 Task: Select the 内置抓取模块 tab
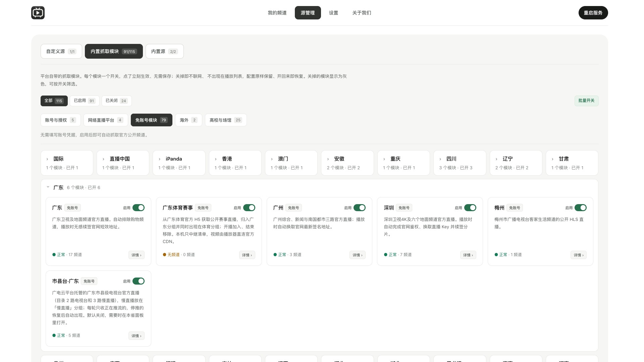coord(114,51)
